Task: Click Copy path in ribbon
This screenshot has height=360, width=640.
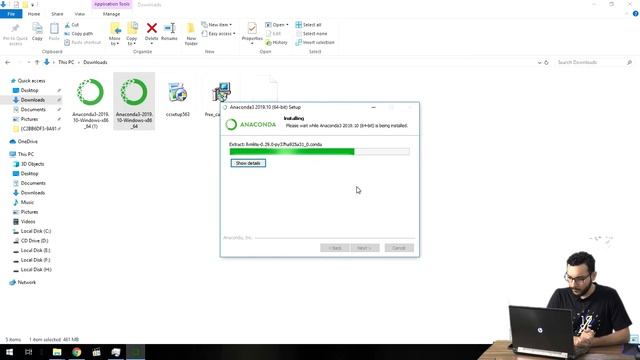Action: [x=79, y=33]
